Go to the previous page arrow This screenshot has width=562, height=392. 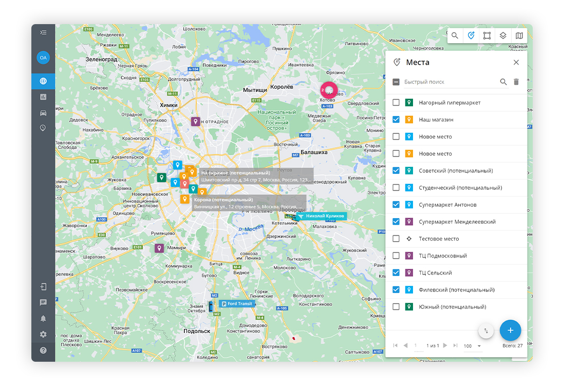point(406,345)
